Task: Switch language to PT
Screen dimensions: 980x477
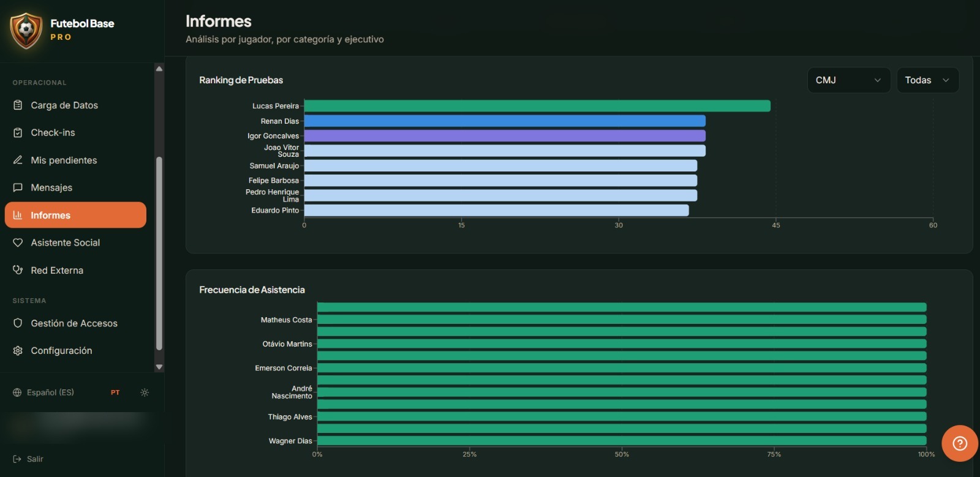Action: pos(115,392)
